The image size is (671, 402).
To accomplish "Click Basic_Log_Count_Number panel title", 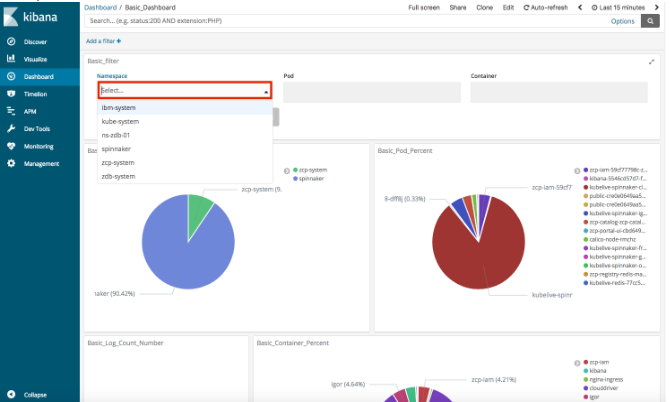I will tap(125, 343).
